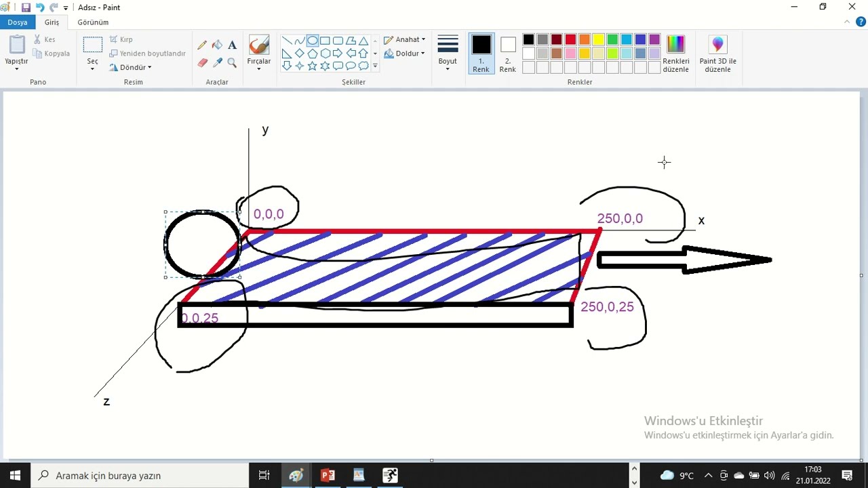The height and width of the screenshot is (488, 868).
Task: Select the Pencil tool
Action: click(x=202, y=45)
